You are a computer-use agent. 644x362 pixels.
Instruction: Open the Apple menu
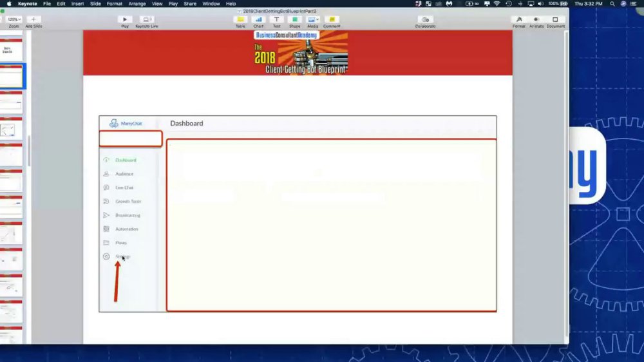pyautogui.click(x=8, y=4)
